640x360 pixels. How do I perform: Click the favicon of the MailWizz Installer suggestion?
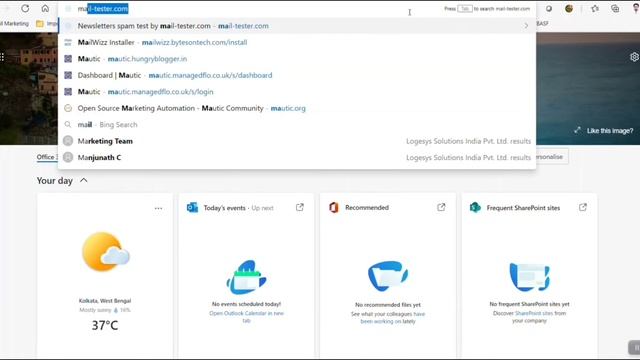coord(68,42)
